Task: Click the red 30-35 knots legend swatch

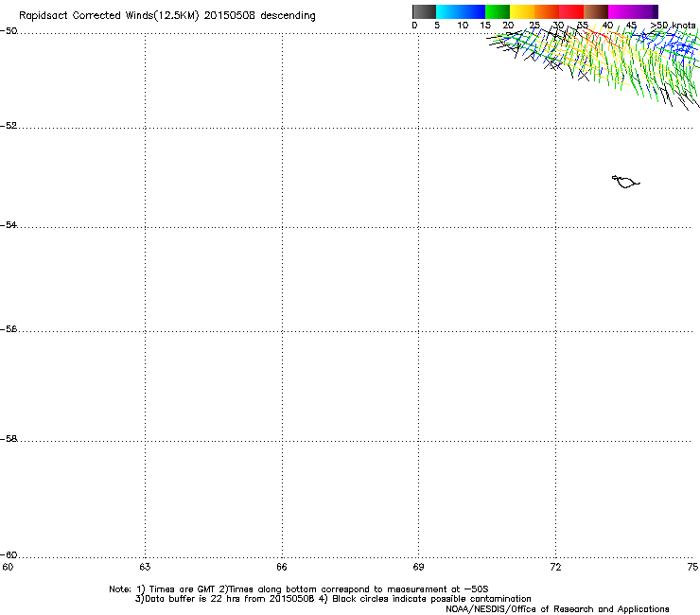Action: [571, 11]
